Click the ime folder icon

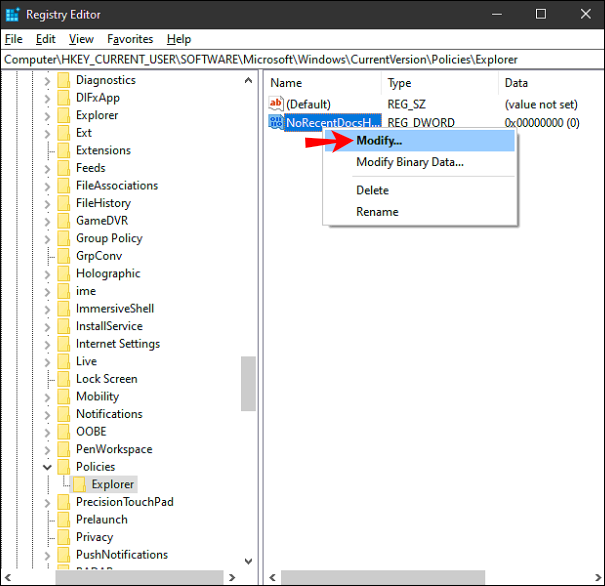pyautogui.click(x=64, y=291)
